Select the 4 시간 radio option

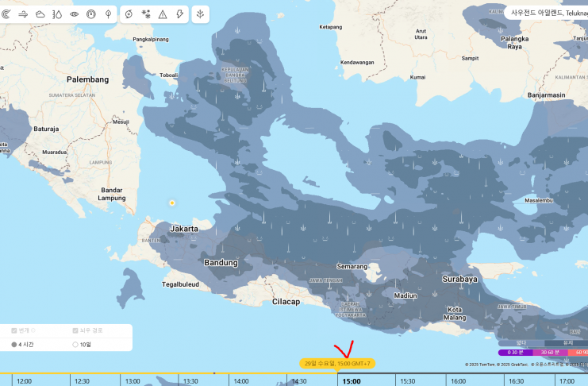click(14, 345)
